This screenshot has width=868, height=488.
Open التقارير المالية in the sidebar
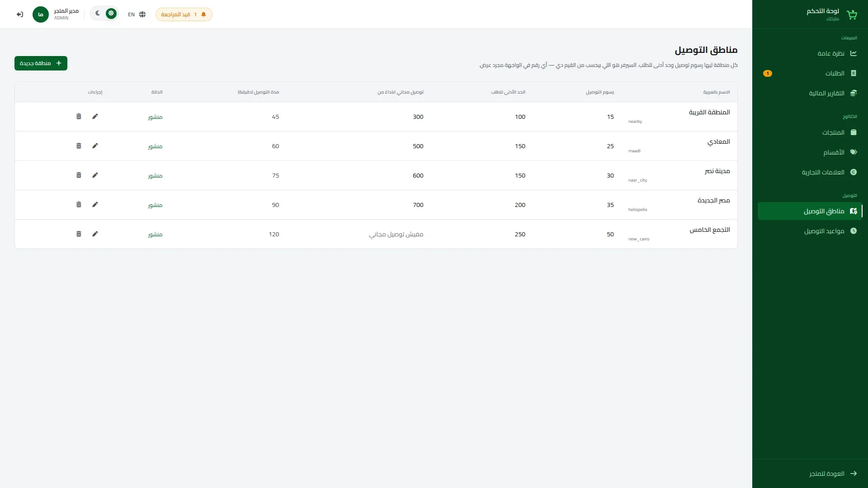(x=810, y=93)
